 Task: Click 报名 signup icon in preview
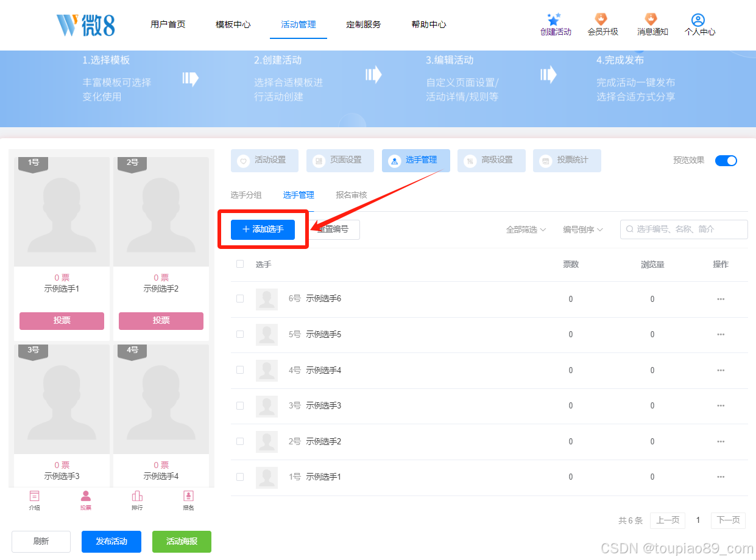click(x=188, y=495)
